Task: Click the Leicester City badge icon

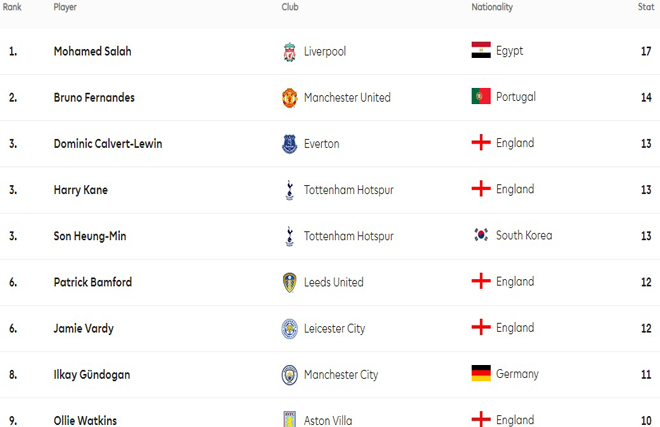Action: (x=290, y=329)
